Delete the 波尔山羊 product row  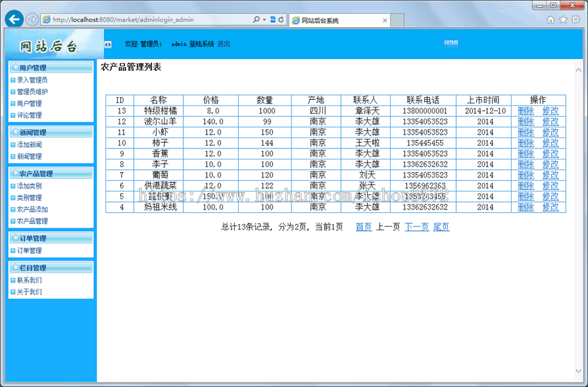click(526, 122)
